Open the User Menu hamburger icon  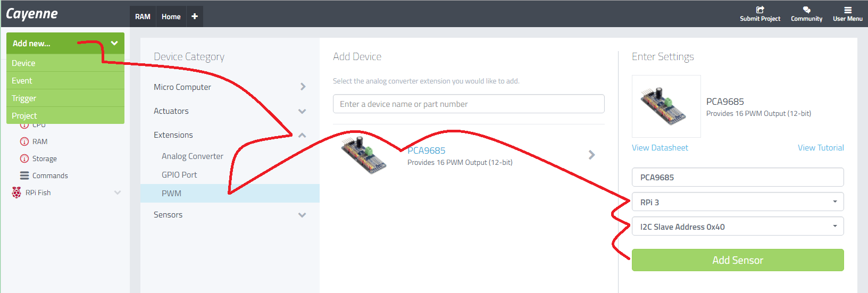848,10
